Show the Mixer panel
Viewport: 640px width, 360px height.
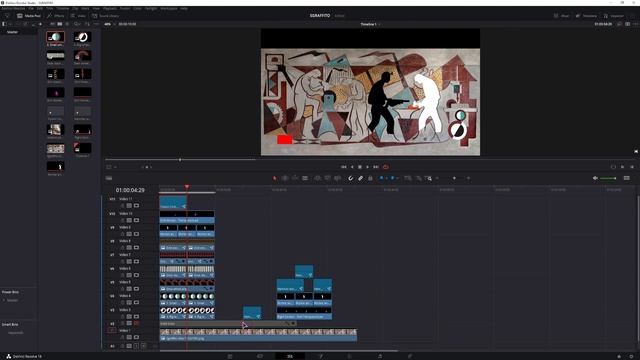point(561,16)
